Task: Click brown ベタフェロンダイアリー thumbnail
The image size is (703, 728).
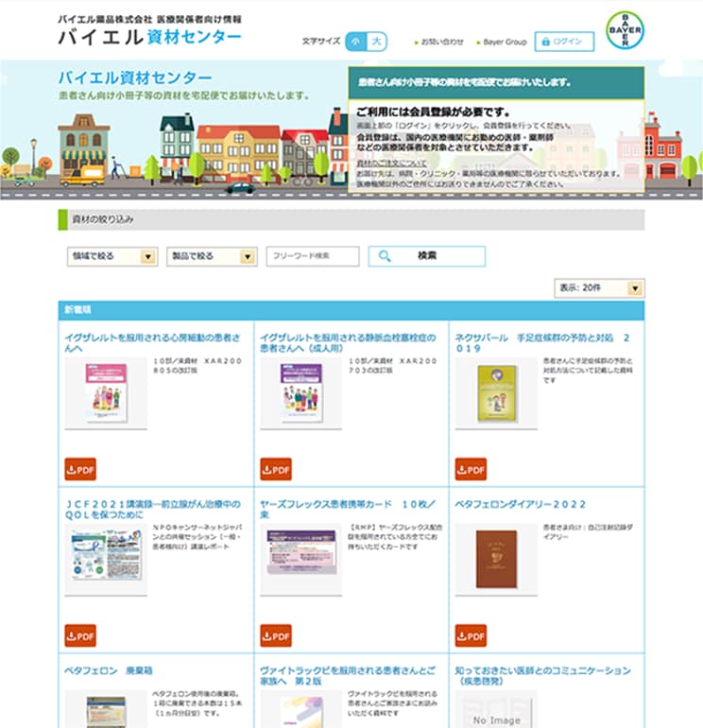Action: pyautogui.click(x=496, y=560)
